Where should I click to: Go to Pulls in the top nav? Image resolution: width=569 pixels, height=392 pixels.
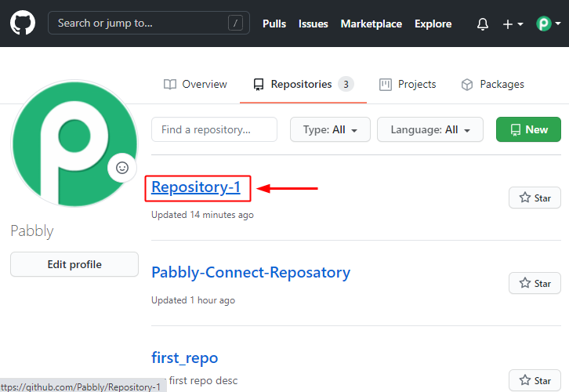(274, 24)
